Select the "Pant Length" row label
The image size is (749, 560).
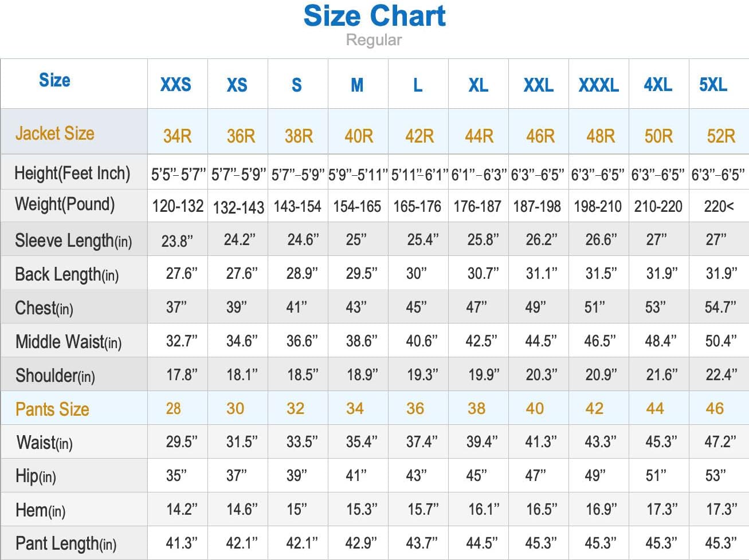[66, 543]
